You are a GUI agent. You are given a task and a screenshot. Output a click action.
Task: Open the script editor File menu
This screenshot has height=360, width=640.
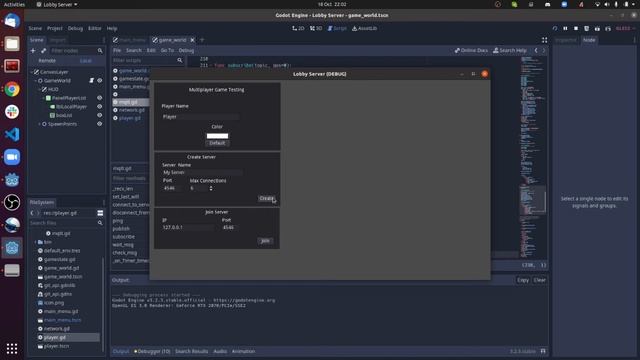[117, 50]
